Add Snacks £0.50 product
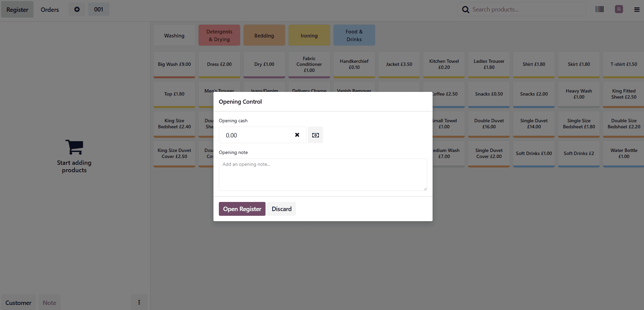The height and width of the screenshot is (310, 644). point(489,94)
